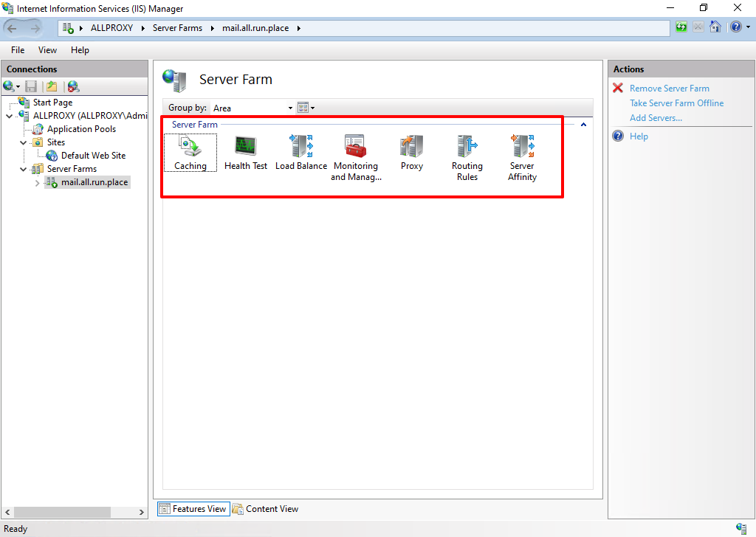
Task: Select Application Pools in tree
Action: [x=81, y=129]
